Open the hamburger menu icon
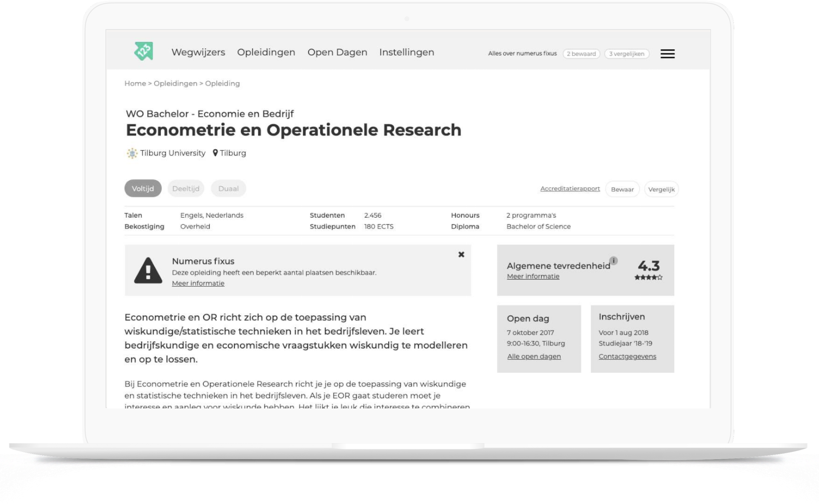Screen dimensions: 819x504 click(x=667, y=54)
